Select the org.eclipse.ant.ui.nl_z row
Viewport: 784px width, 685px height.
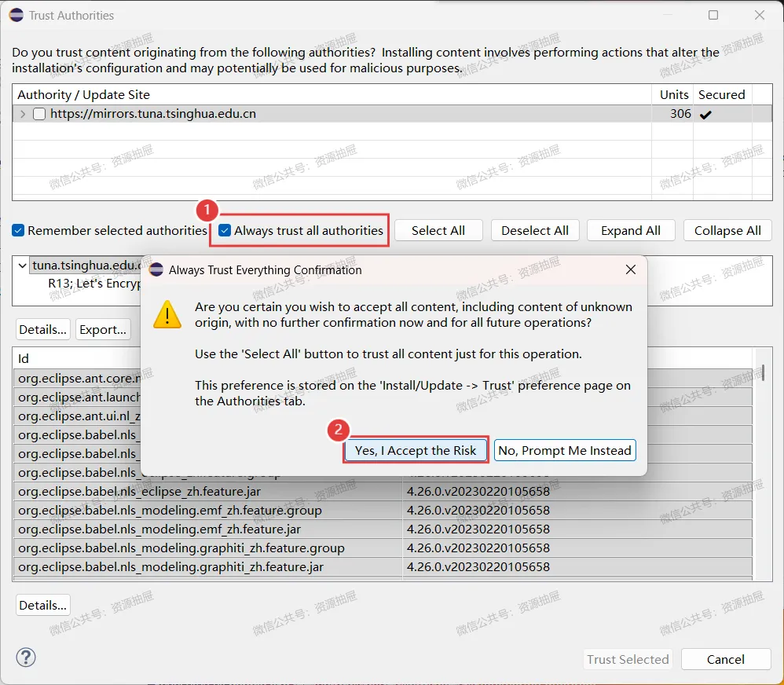pos(78,416)
